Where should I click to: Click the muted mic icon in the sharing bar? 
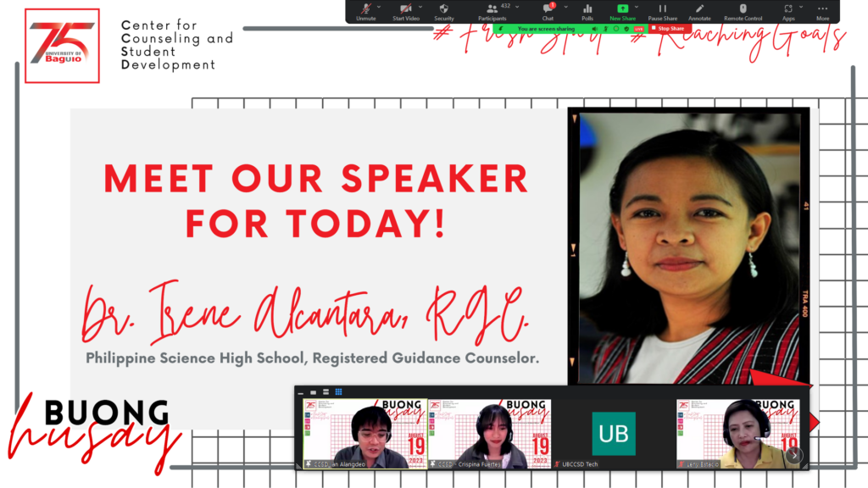pos(605,29)
